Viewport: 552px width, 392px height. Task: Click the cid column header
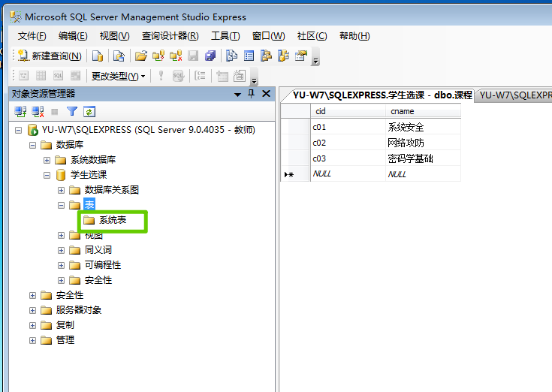pos(348,111)
